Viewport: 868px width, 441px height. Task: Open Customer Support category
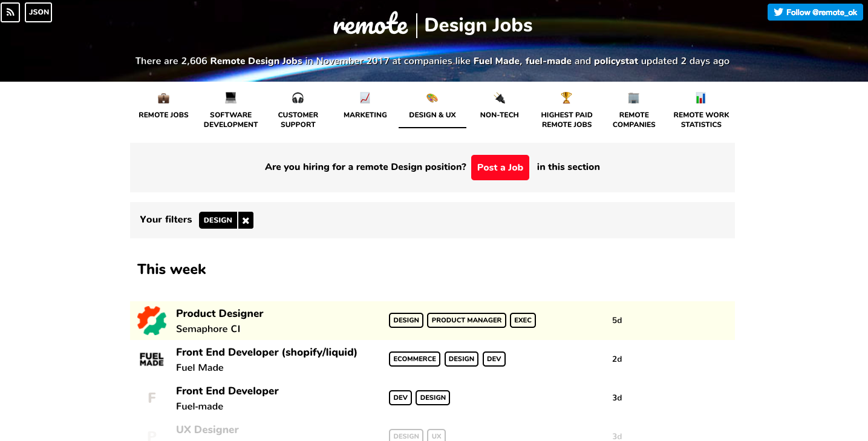click(298, 120)
